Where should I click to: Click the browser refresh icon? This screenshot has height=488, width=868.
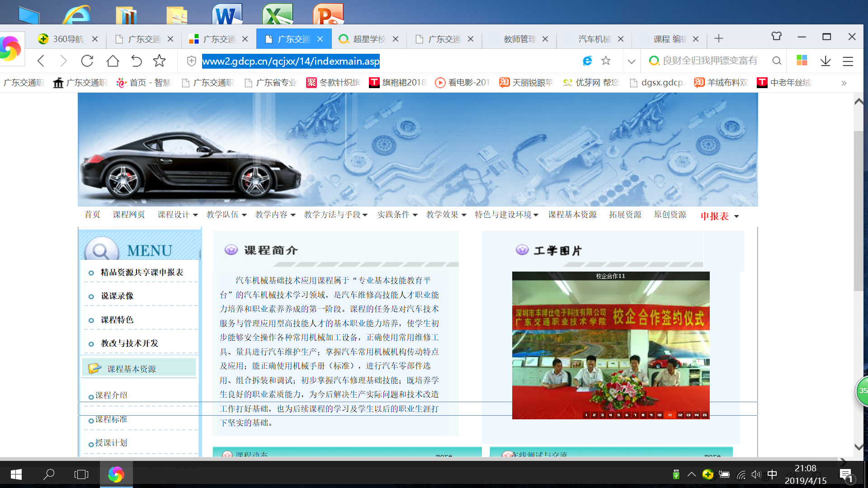[87, 61]
